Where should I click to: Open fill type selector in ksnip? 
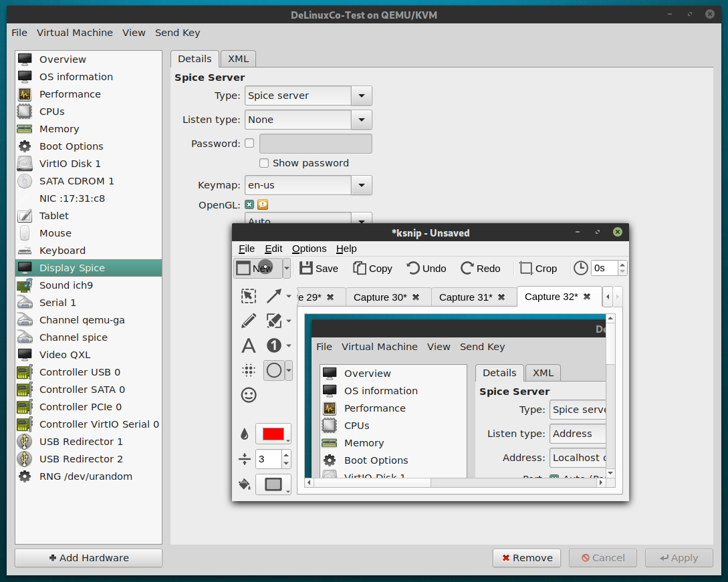(x=273, y=484)
